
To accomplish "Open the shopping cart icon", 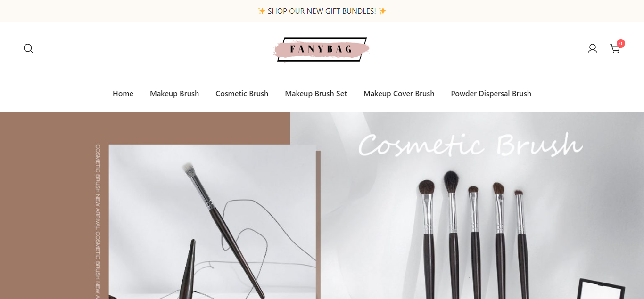I will (615, 48).
